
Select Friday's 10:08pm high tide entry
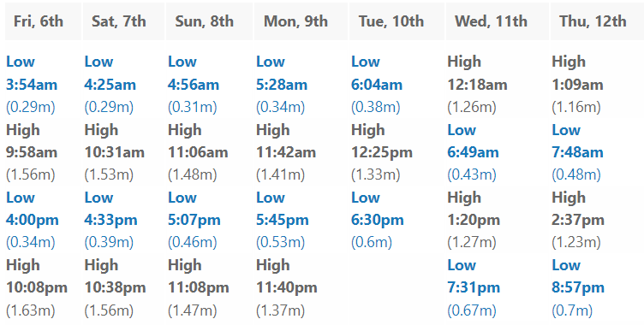[x=37, y=287]
